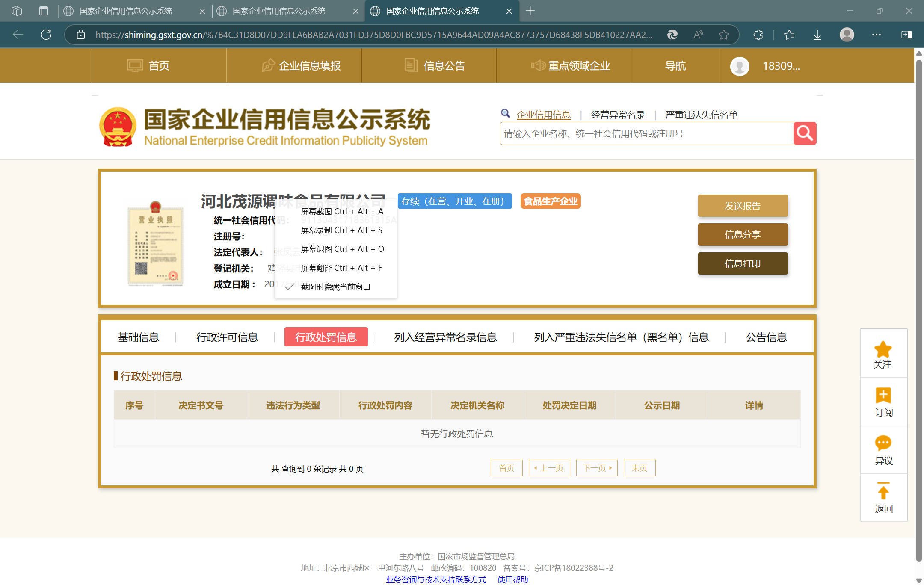Screen dimensions: 924x585
Task: Open the favorites list icon
Action: tap(789, 35)
